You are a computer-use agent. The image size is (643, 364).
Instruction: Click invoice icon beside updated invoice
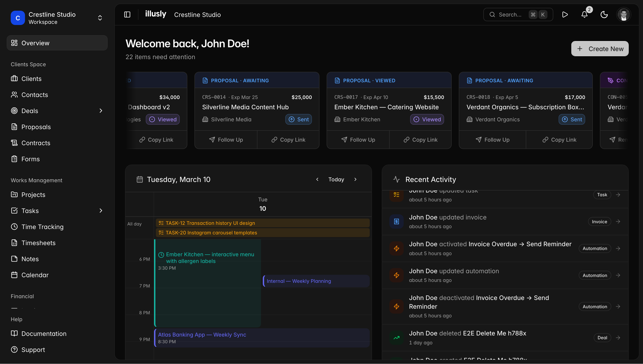(396, 221)
